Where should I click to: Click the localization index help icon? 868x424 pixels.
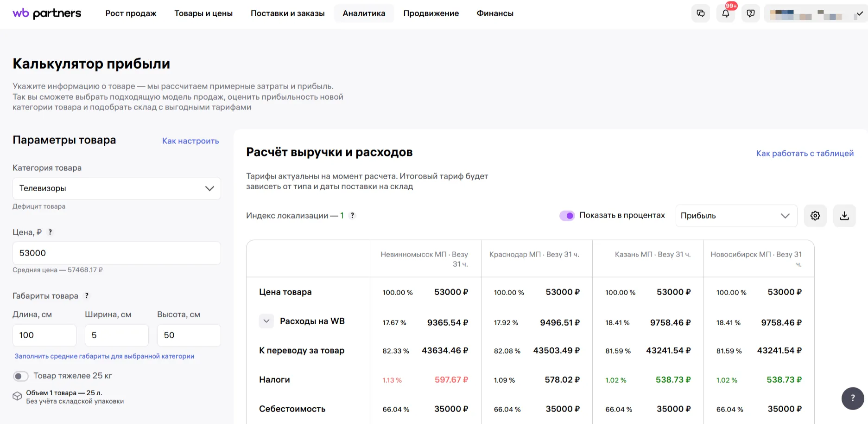pos(352,216)
